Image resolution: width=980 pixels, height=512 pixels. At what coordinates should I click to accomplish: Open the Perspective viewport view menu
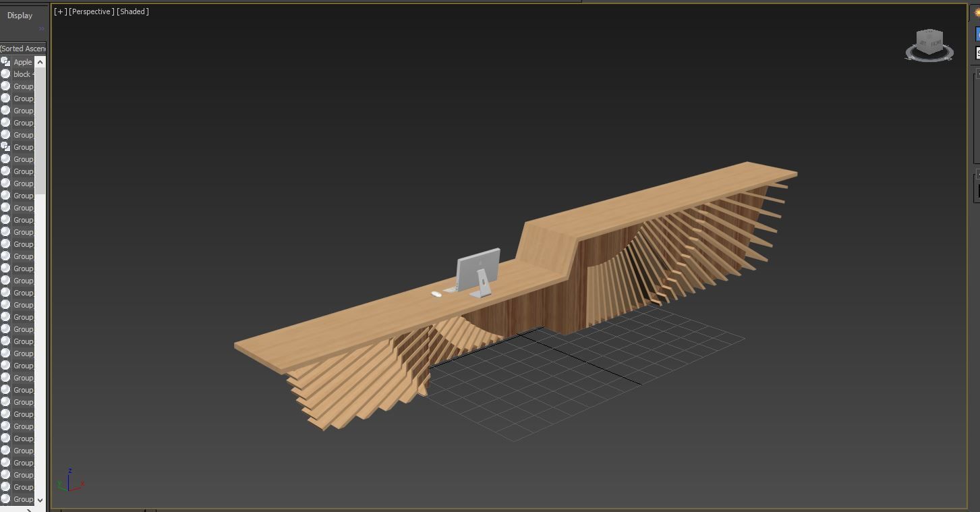(x=91, y=11)
